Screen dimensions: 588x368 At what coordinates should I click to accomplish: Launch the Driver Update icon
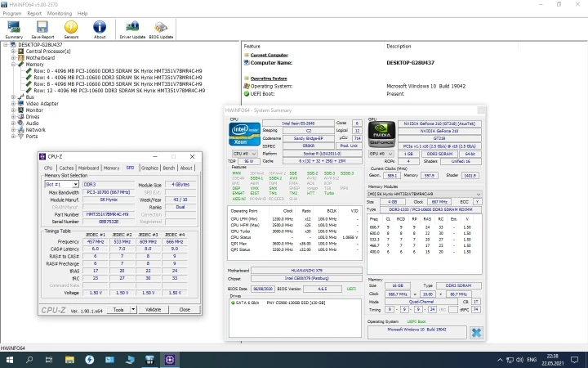(x=132, y=29)
